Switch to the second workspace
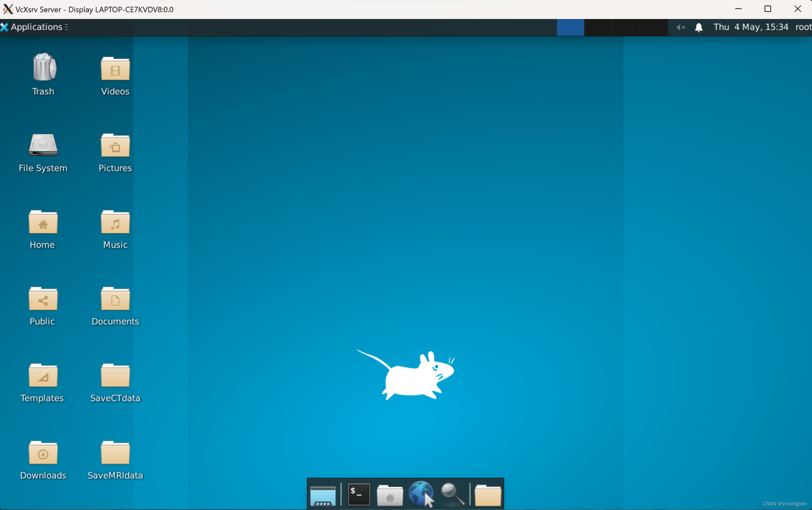 point(598,27)
